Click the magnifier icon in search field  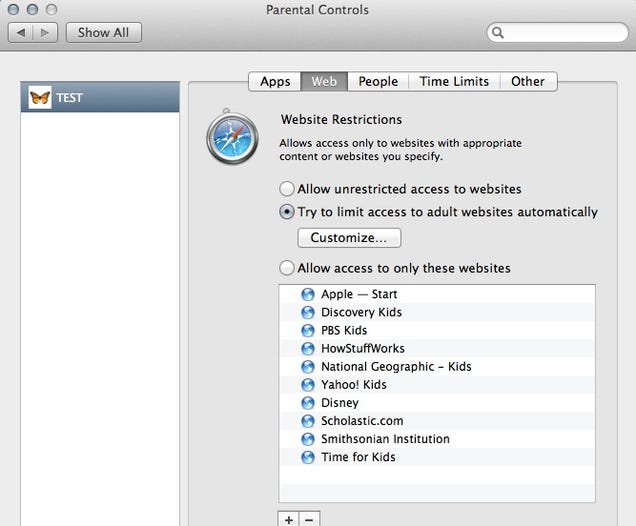point(498,32)
